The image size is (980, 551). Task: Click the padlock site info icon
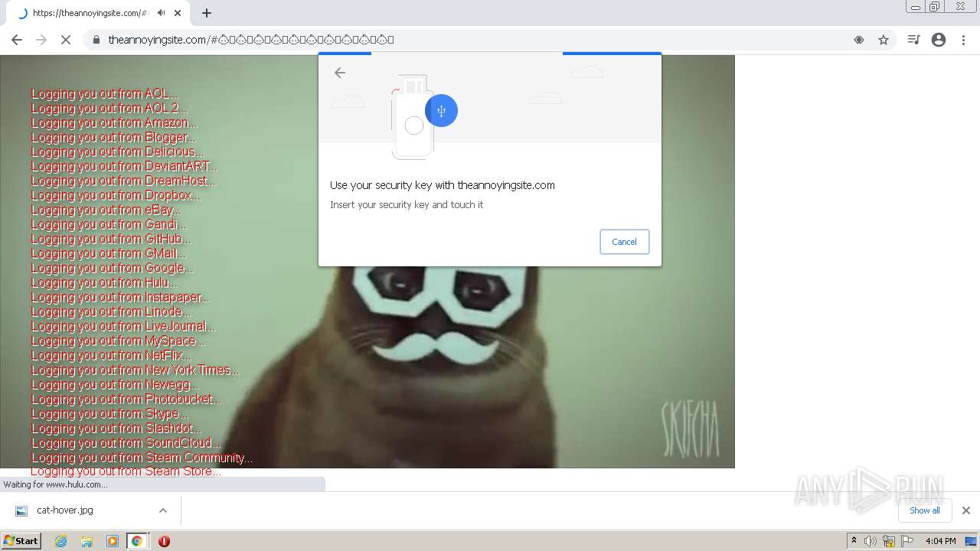96,40
